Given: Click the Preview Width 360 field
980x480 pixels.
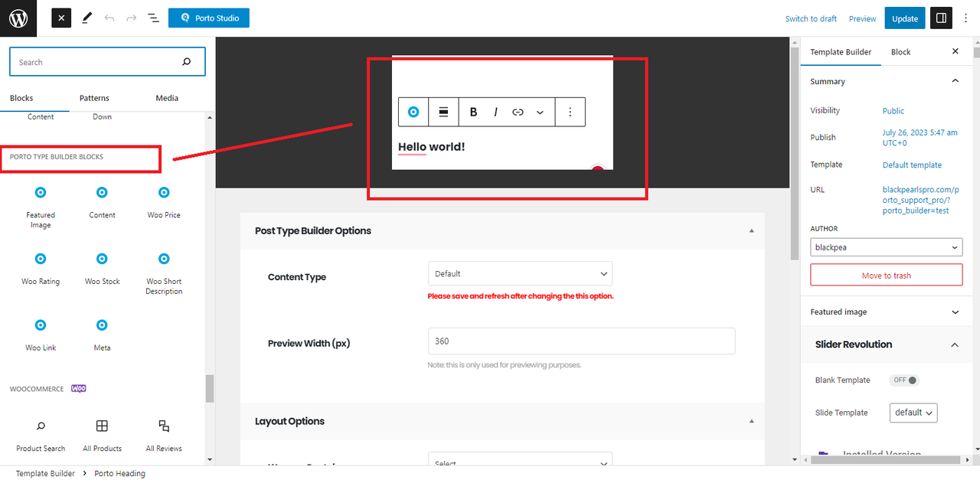Looking at the screenshot, I should pos(581,341).
